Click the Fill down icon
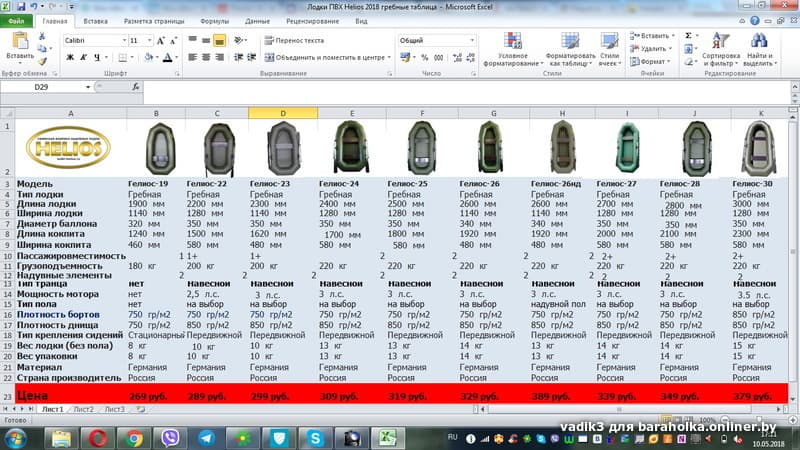This screenshot has width=800, height=450. coord(688,48)
